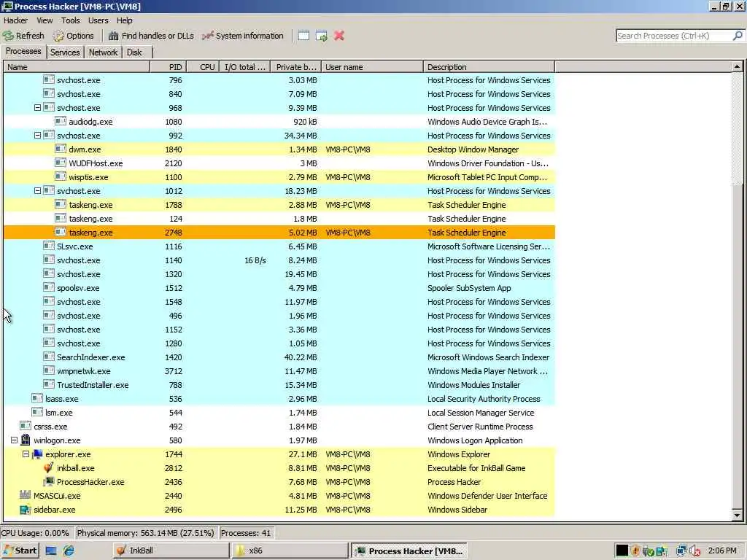Click the 2:06 PM taskbar clock
Image resolution: width=747 pixels, height=560 pixels.
tap(722, 551)
